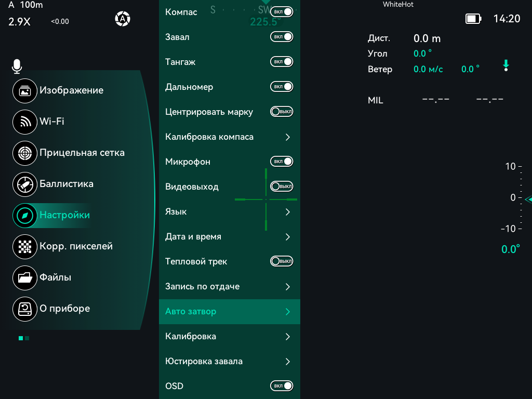Select the Wi-Fi icon
532x399 pixels.
25,122
